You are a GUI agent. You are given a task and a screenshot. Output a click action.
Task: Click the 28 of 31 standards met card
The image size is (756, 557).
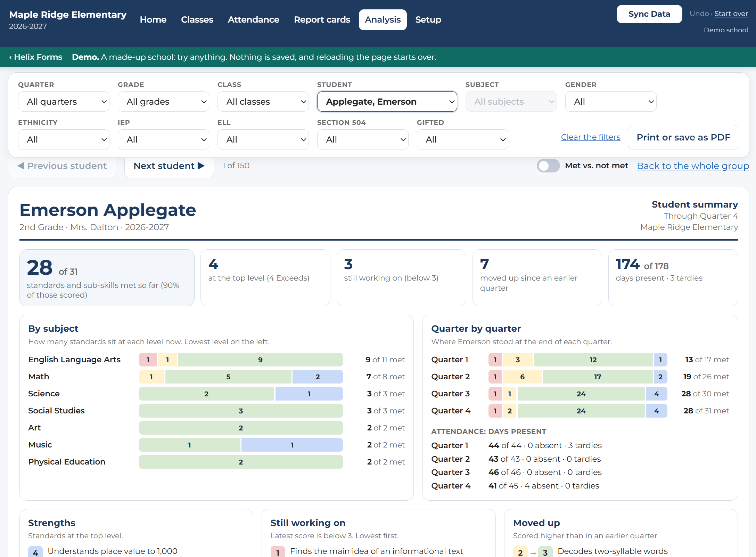107,278
